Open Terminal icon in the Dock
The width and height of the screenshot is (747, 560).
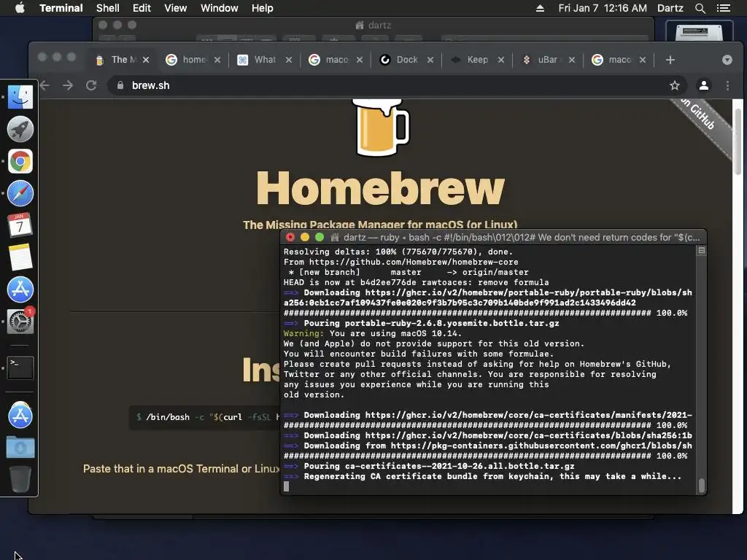[x=20, y=367]
